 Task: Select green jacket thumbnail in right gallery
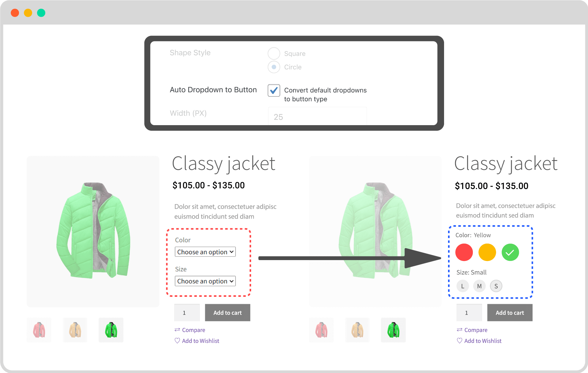(393, 330)
